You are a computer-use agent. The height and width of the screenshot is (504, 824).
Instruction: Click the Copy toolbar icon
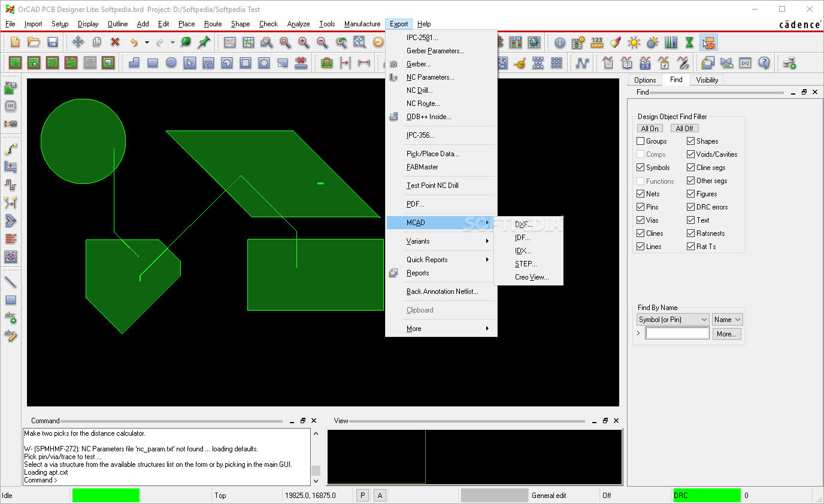[x=96, y=42]
